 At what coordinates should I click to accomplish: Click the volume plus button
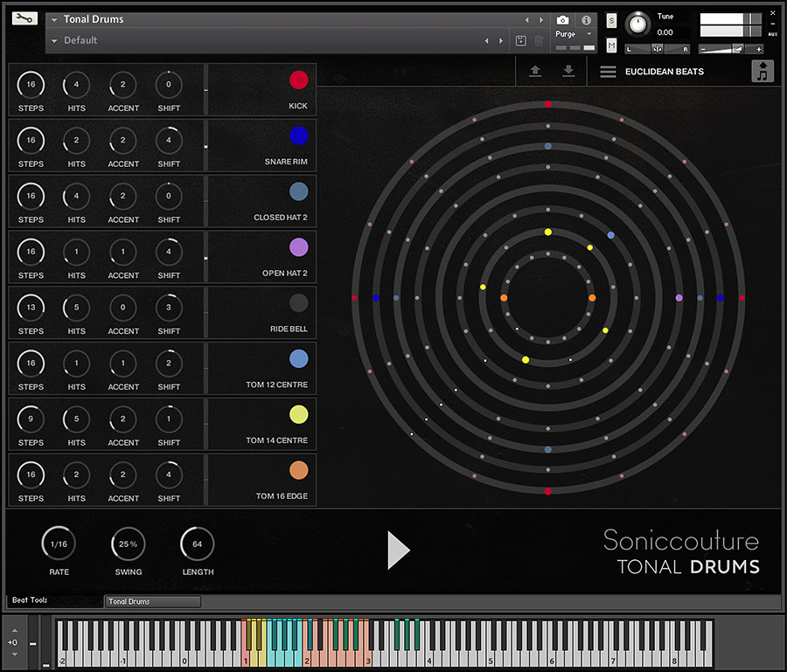tap(758, 49)
